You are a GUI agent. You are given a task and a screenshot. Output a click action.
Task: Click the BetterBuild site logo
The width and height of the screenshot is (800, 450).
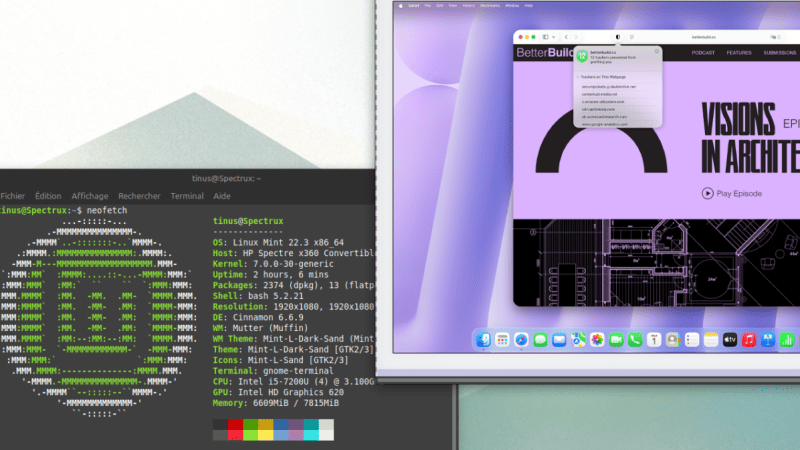(545, 53)
